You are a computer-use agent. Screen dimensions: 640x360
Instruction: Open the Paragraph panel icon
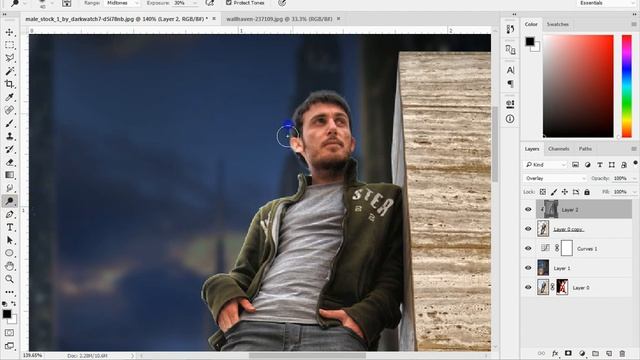(x=510, y=84)
